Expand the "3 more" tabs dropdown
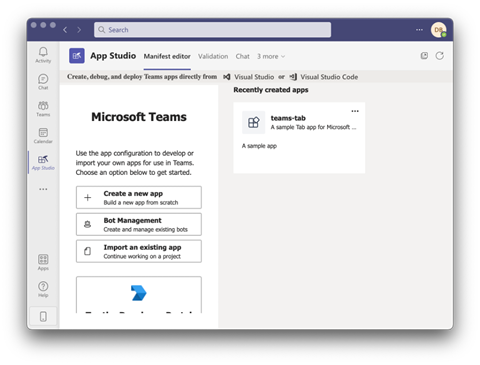 click(271, 56)
